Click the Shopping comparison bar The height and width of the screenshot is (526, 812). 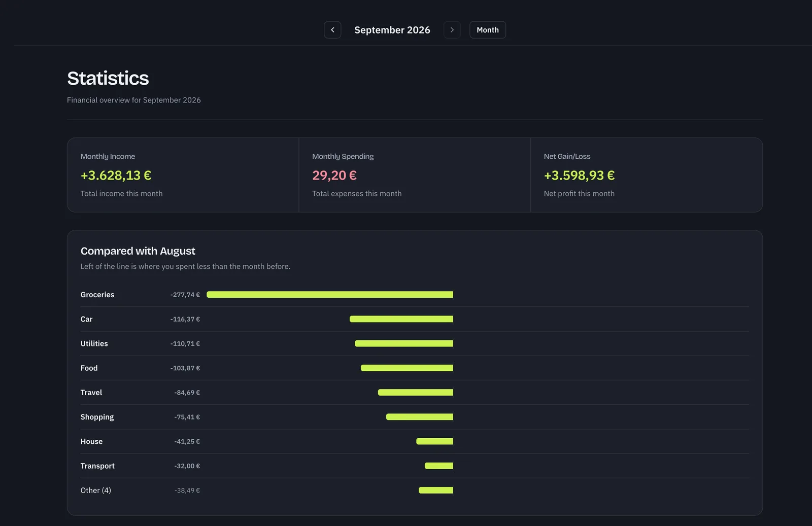point(420,417)
